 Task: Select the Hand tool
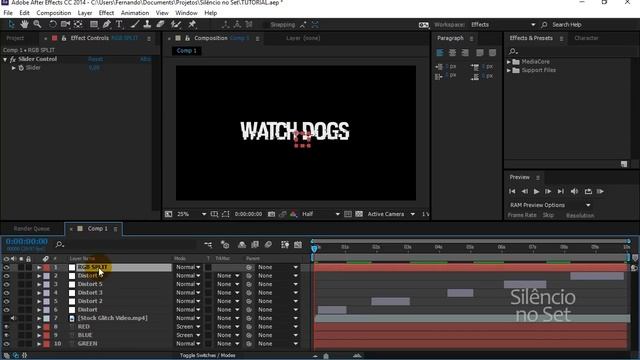coord(24,24)
